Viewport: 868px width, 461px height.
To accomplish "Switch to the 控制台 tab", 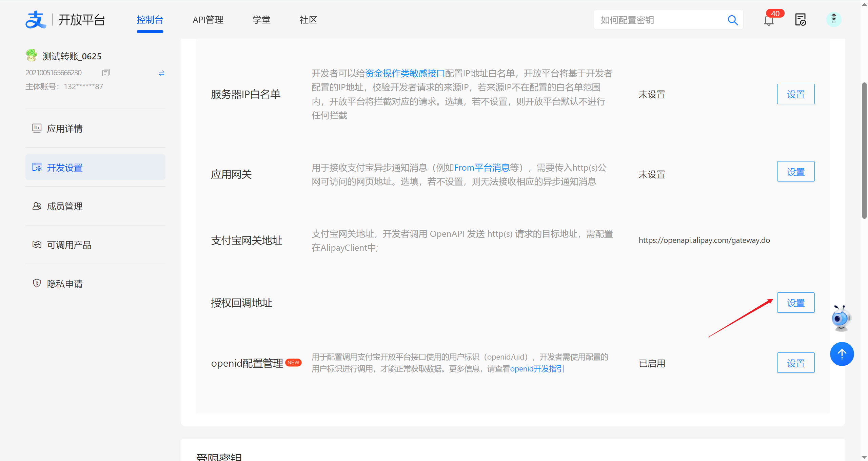I will pos(150,20).
